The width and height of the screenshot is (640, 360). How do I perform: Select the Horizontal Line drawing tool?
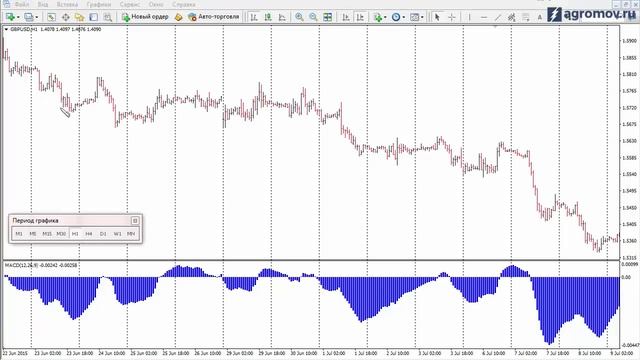[x=484, y=17]
